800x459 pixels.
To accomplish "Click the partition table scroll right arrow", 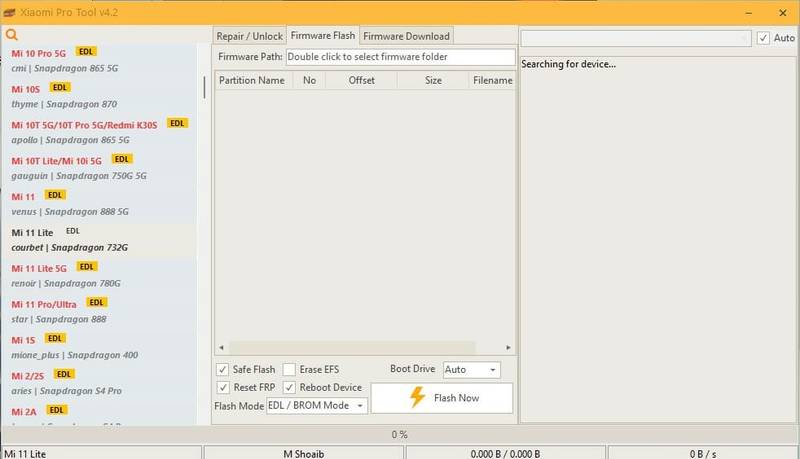I will tap(508, 347).
